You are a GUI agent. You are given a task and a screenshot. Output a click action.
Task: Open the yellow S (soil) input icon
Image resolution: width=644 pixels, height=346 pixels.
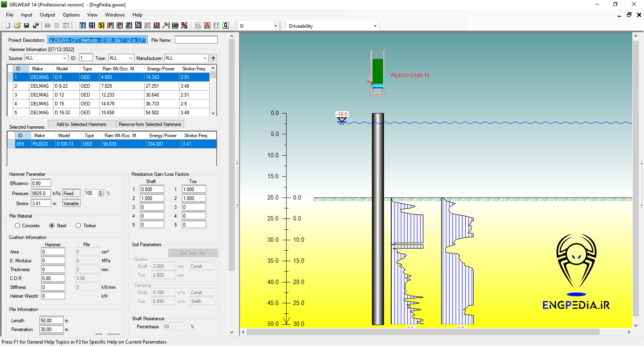click(x=101, y=25)
